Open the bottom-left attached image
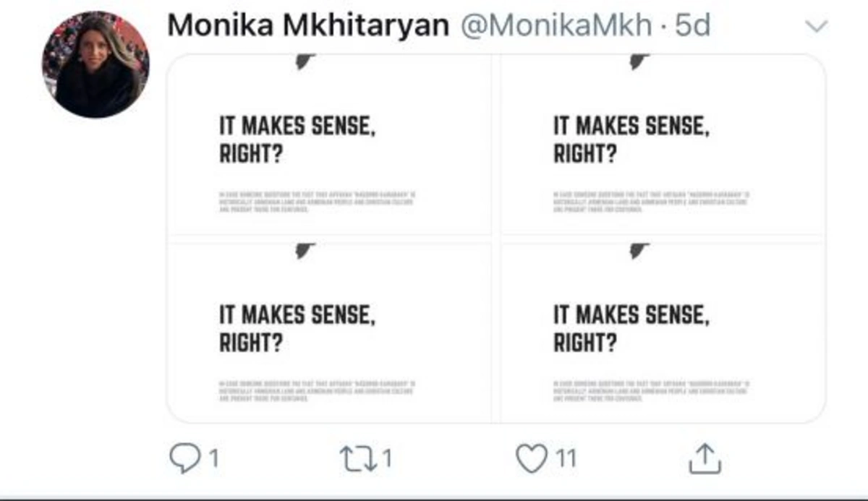The image size is (868, 501). [329, 333]
